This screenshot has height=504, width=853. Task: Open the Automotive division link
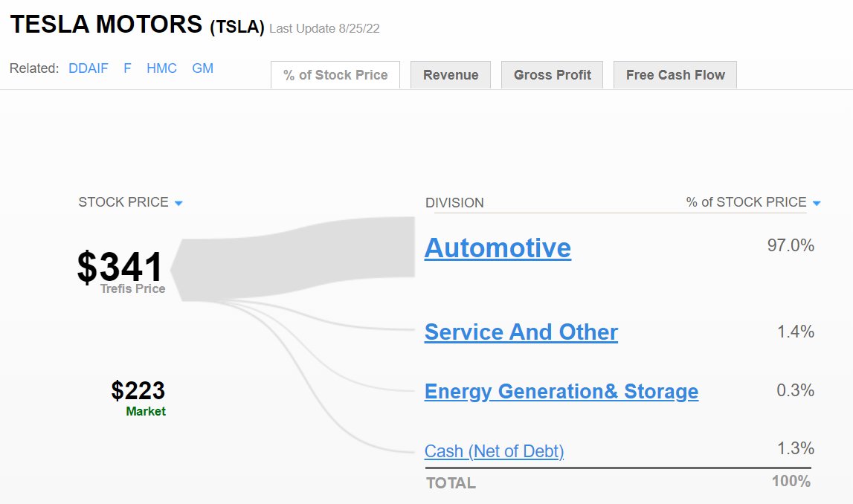pos(498,248)
